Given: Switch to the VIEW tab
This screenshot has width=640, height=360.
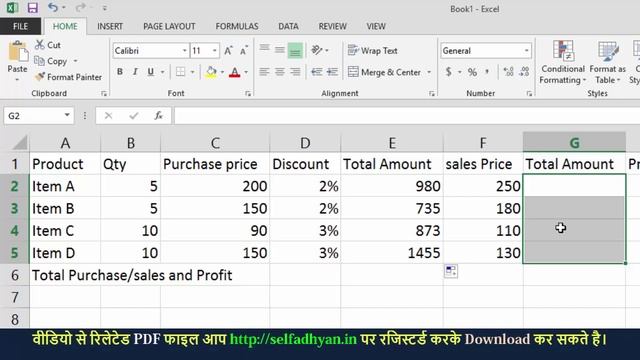Looking at the screenshot, I should tap(376, 26).
